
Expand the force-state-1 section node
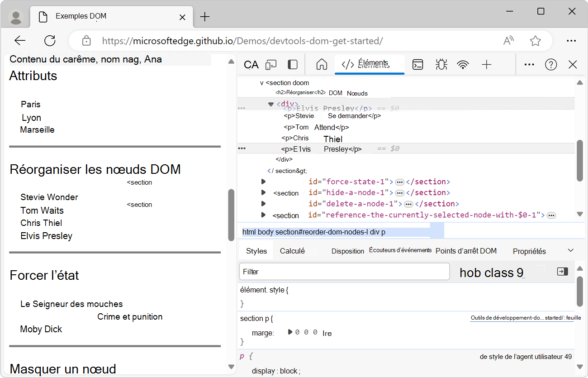click(x=263, y=182)
